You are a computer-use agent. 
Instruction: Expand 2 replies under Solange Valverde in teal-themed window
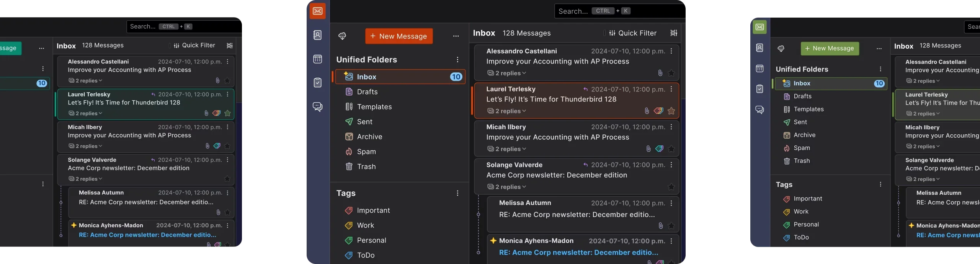tap(85, 179)
